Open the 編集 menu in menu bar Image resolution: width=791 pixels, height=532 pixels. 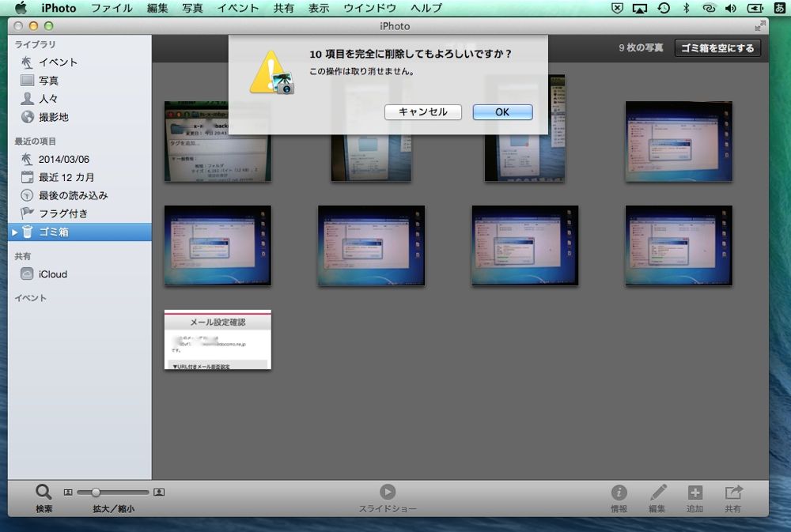157,8
